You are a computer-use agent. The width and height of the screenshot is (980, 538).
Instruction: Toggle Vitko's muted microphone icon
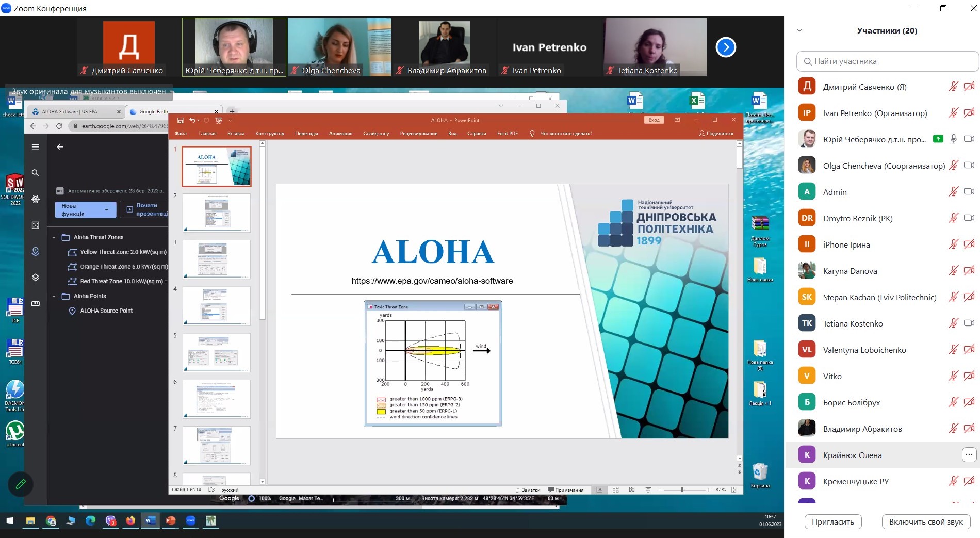(954, 376)
